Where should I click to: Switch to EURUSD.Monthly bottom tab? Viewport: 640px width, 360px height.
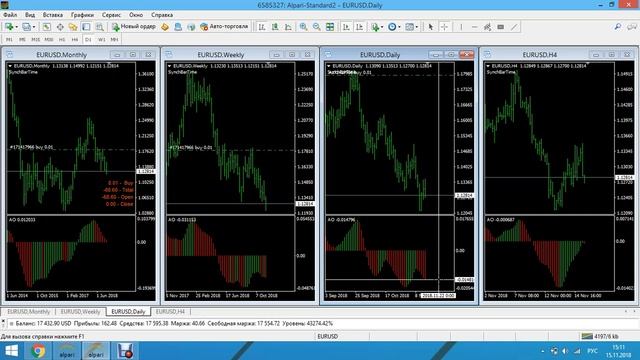[x=28, y=311]
